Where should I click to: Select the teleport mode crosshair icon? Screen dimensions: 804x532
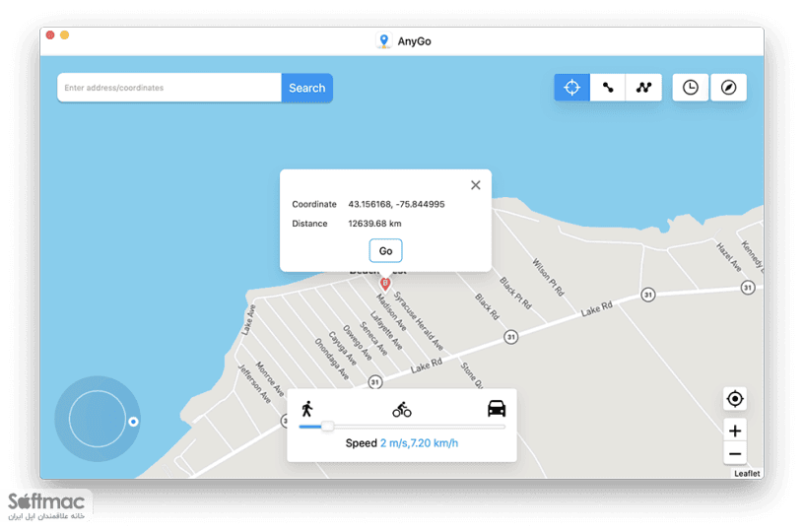(x=571, y=88)
